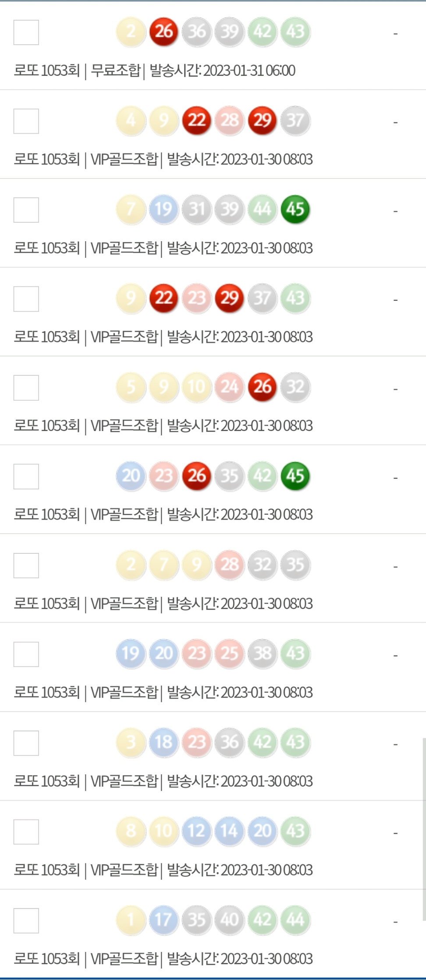Viewport: 426px width, 980px height.
Task: Click the blue number 14 ball
Action: coord(229,831)
